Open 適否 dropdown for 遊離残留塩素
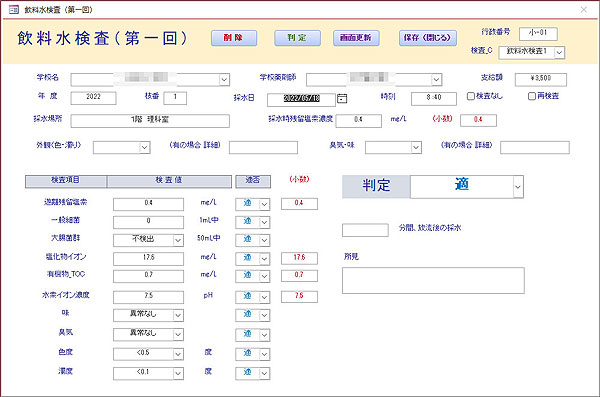Screen dimensions: 600x397 [264, 204]
